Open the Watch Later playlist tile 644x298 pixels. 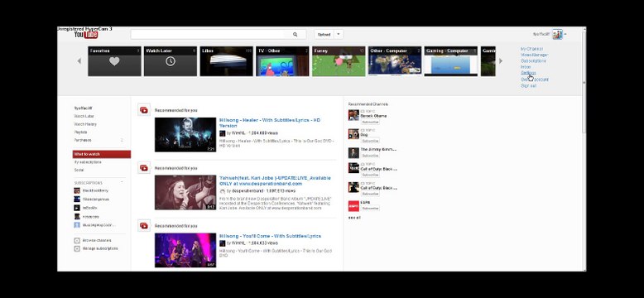[x=171, y=61]
